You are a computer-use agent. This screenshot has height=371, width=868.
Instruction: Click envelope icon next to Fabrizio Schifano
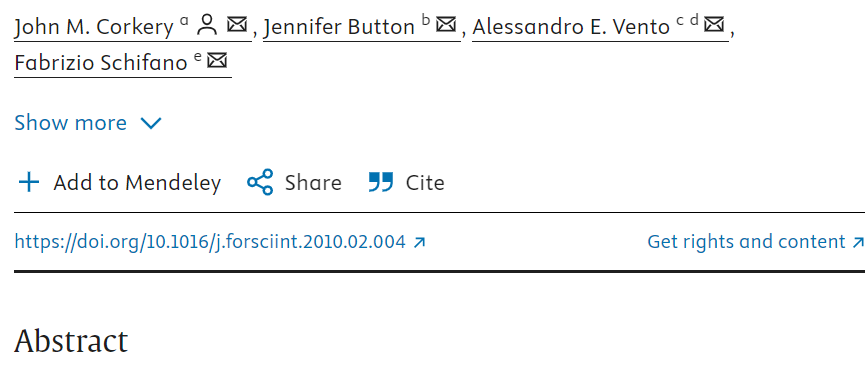(x=217, y=60)
